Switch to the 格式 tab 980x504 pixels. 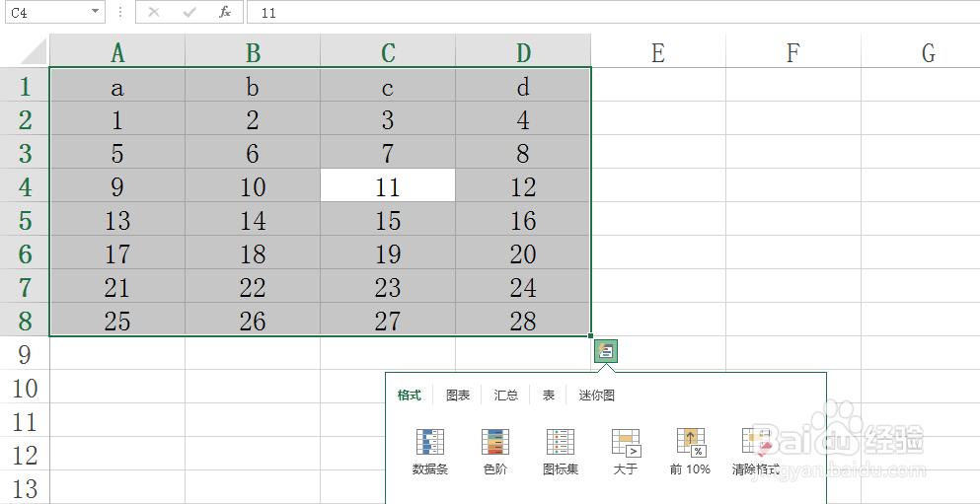point(409,396)
